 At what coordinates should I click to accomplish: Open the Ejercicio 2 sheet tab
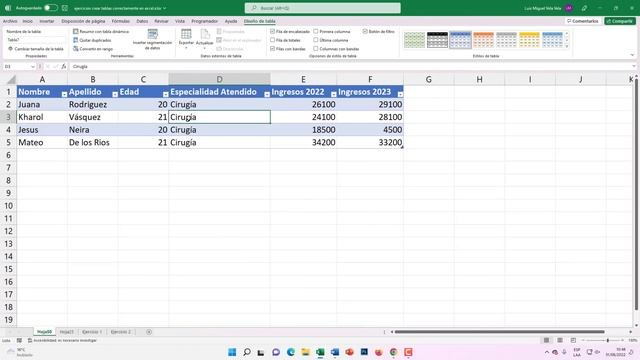[121, 332]
